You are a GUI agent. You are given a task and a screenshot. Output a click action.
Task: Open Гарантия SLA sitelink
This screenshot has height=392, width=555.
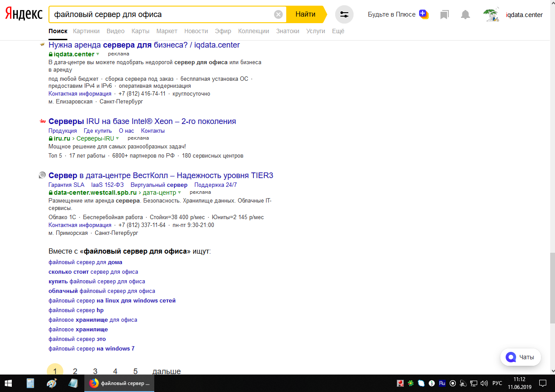tap(66, 185)
